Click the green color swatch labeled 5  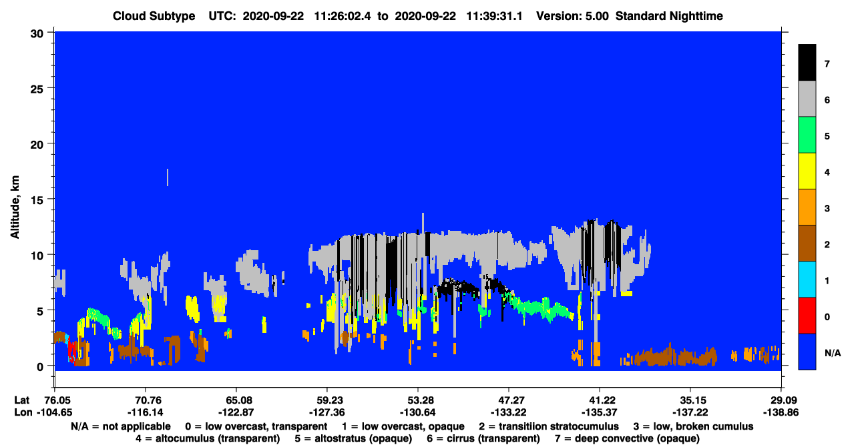tap(807, 135)
